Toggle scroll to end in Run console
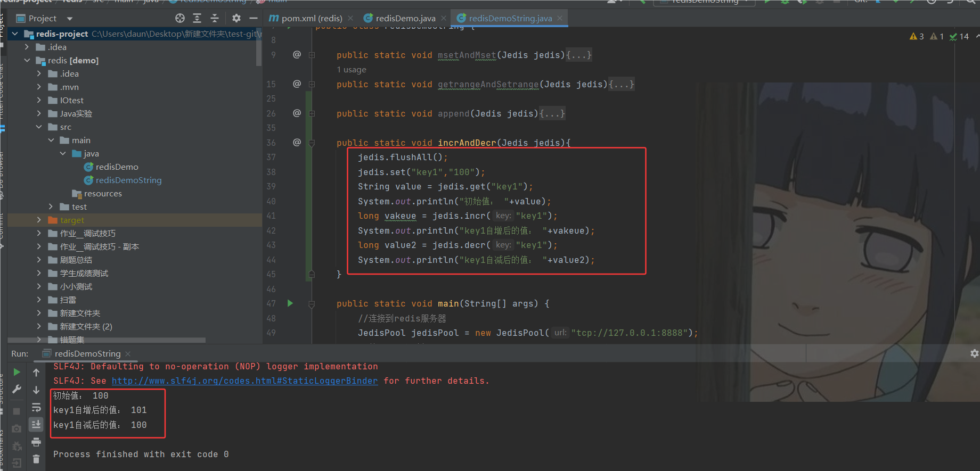Image resolution: width=980 pixels, height=471 pixels. (36, 424)
